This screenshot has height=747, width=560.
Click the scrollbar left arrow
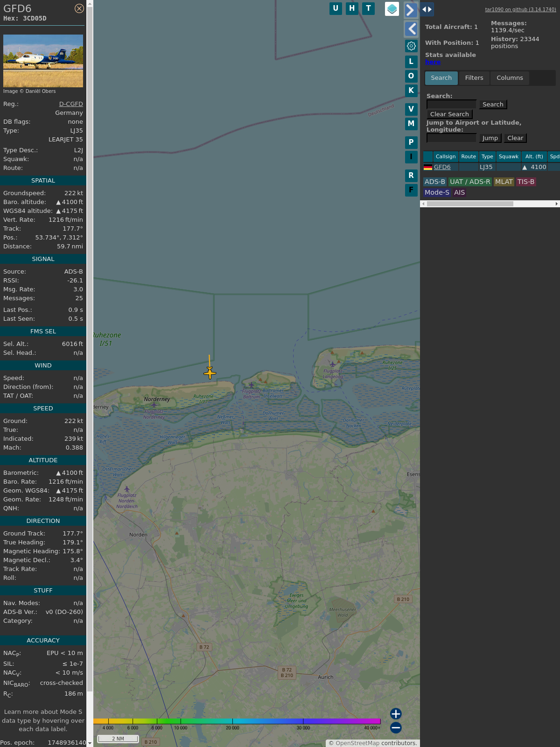(x=423, y=204)
